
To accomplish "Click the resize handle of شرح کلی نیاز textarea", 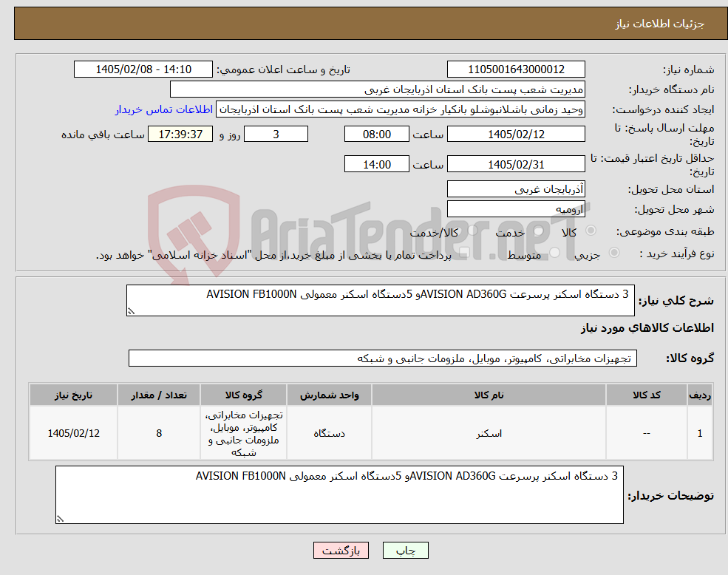I will (132, 311).
